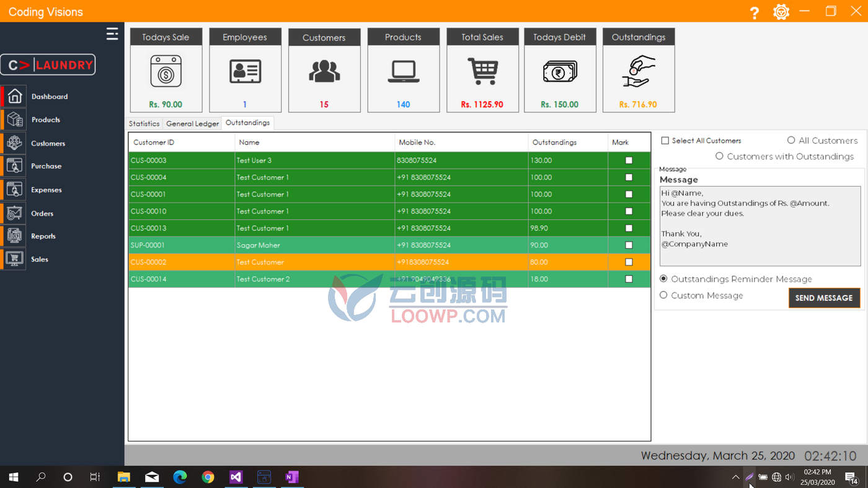Viewport: 868px width, 488px height.
Task: Open Reports label in sidebar
Action: (43, 236)
